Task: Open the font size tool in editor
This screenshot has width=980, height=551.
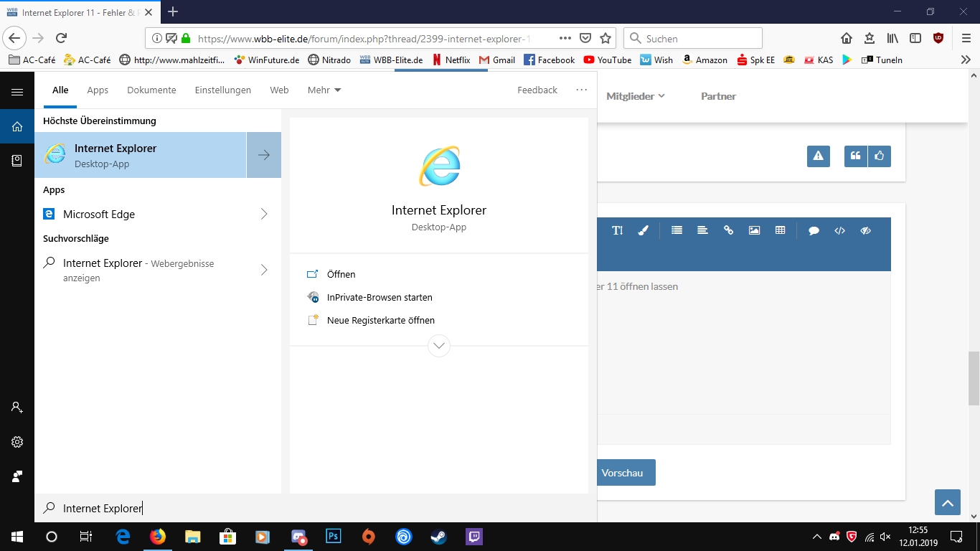Action: pyautogui.click(x=618, y=230)
